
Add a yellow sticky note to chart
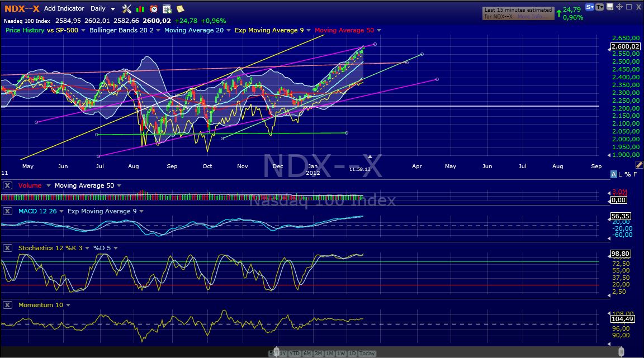(180, 8)
